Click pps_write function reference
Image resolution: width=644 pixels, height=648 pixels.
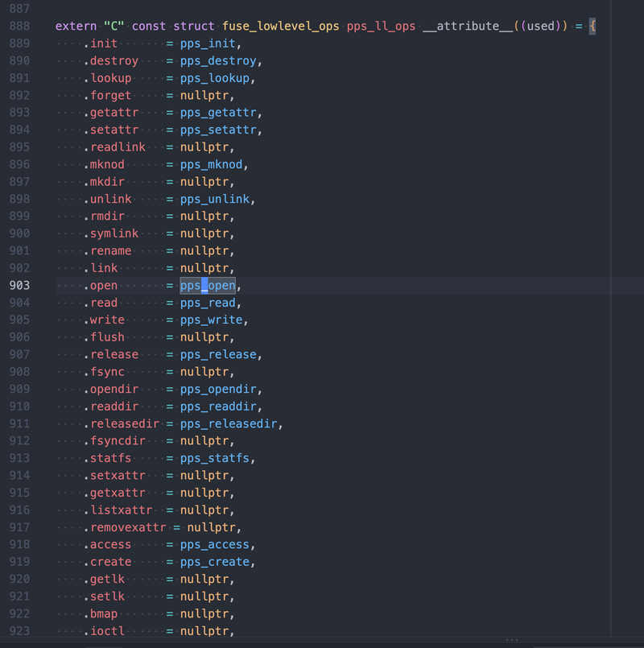coord(211,320)
